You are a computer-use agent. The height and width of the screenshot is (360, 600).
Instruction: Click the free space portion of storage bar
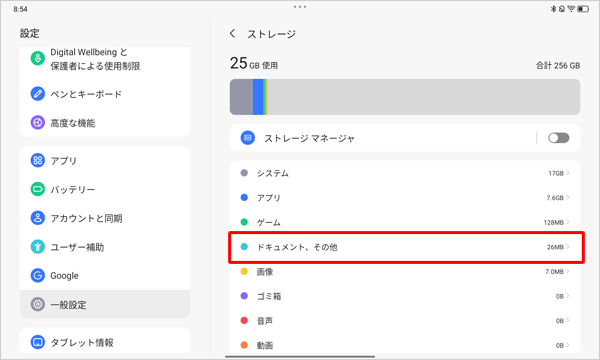(x=424, y=97)
